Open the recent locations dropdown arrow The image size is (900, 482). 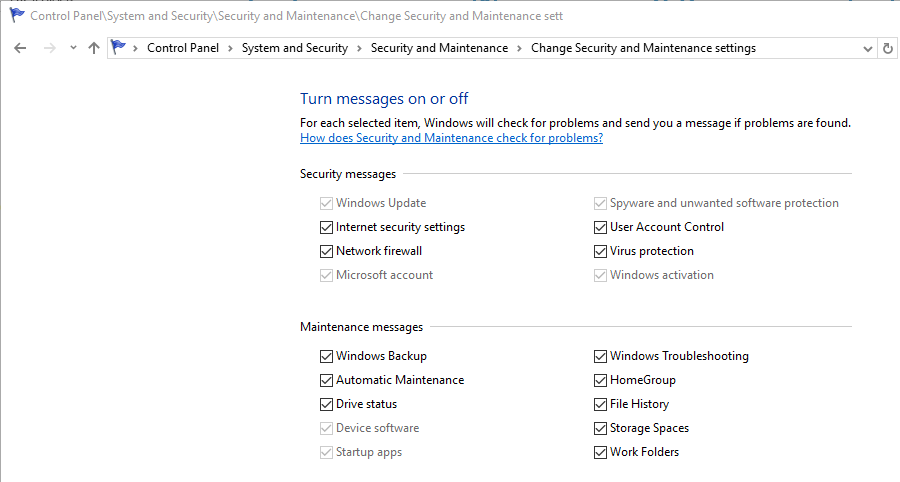tap(73, 48)
